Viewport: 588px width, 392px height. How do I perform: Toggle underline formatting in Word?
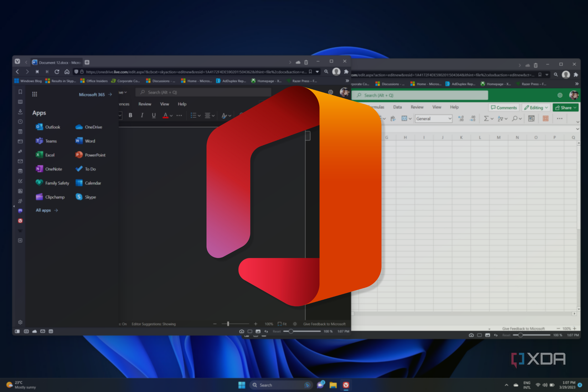(154, 115)
